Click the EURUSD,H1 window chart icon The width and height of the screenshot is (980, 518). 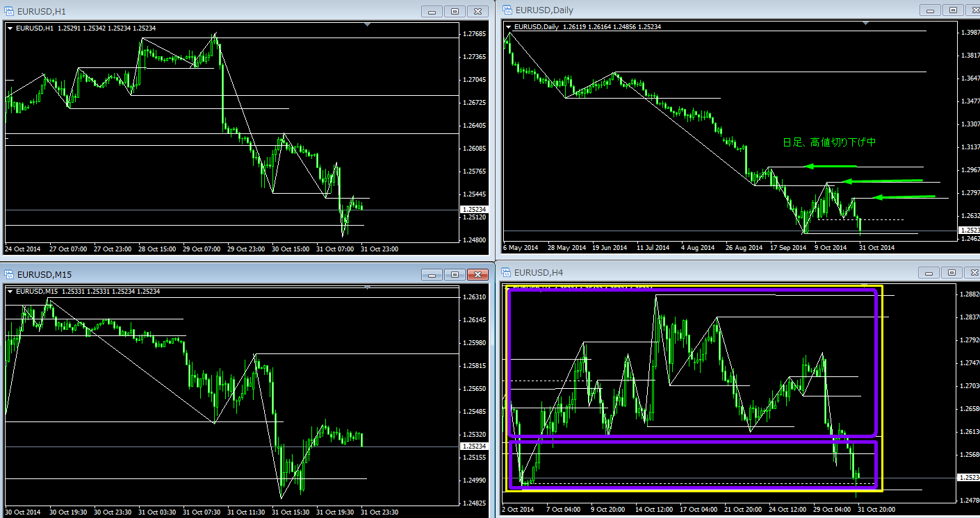(x=9, y=12)
